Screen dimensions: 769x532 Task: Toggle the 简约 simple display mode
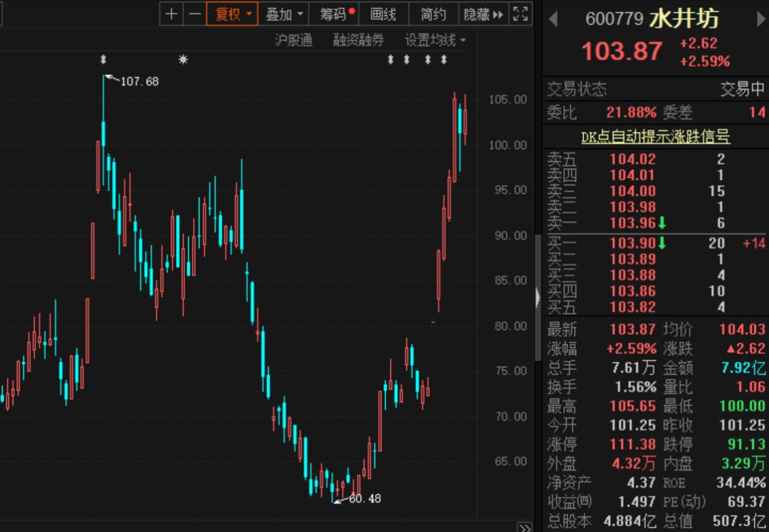(x=433, y=14)
